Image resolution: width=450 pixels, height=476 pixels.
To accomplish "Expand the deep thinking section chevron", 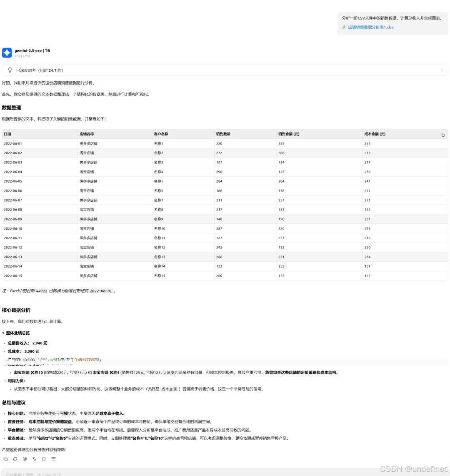I will (442, 70).
